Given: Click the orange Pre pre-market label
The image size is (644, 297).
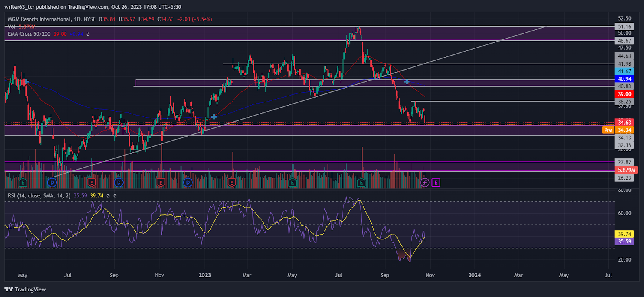Looking at the screenshot, I should tap(608, 130).
